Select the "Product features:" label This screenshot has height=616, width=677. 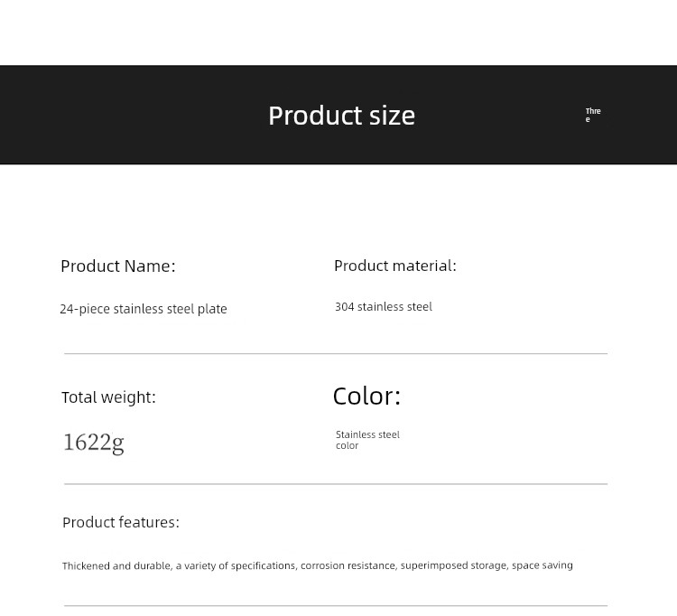[x=120, y=522]
